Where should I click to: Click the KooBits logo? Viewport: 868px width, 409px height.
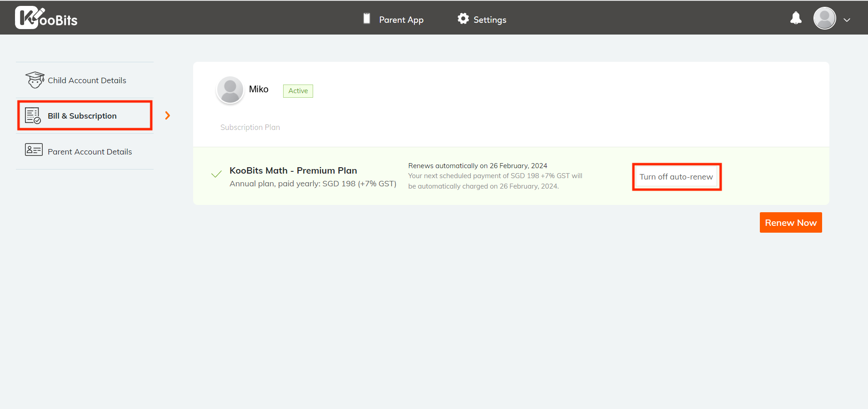tap(46, 18)
